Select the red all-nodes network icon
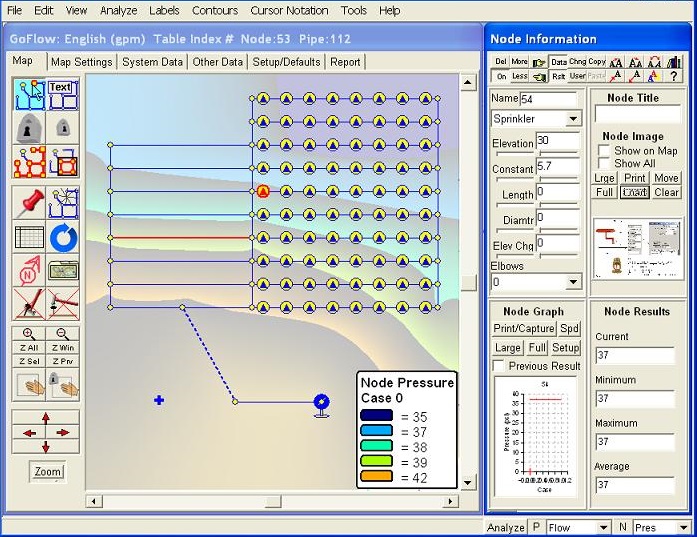Screen dimensions: 697x537 click(x=29, y=161)
